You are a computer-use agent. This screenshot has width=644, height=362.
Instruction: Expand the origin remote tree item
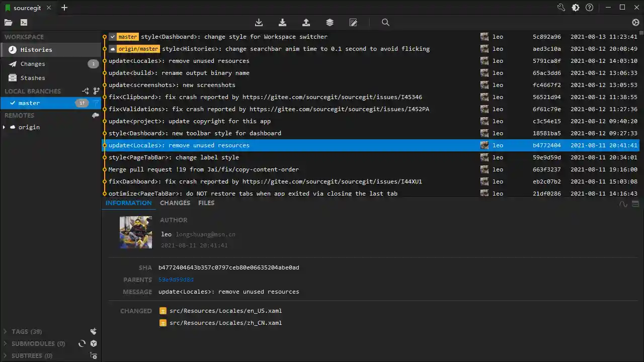pos(5,127)
